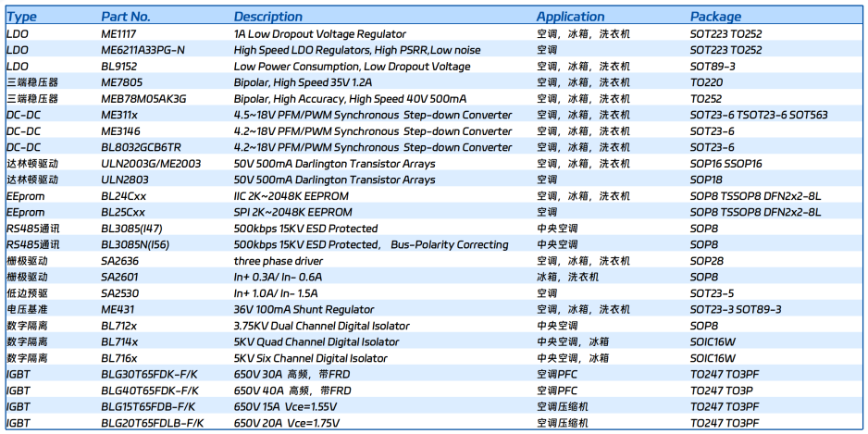Select part number ULN2803
This screenshot has width=868, height=434.
point(125,180)
